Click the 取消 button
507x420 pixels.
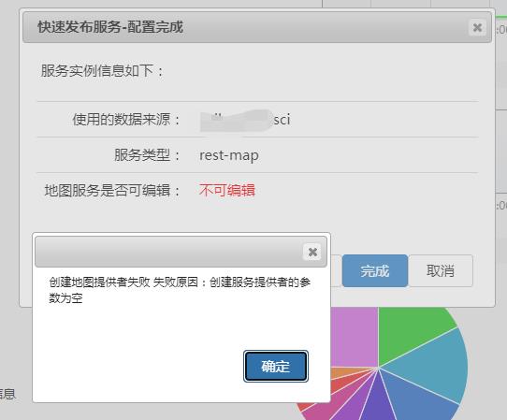pos(441,270)
